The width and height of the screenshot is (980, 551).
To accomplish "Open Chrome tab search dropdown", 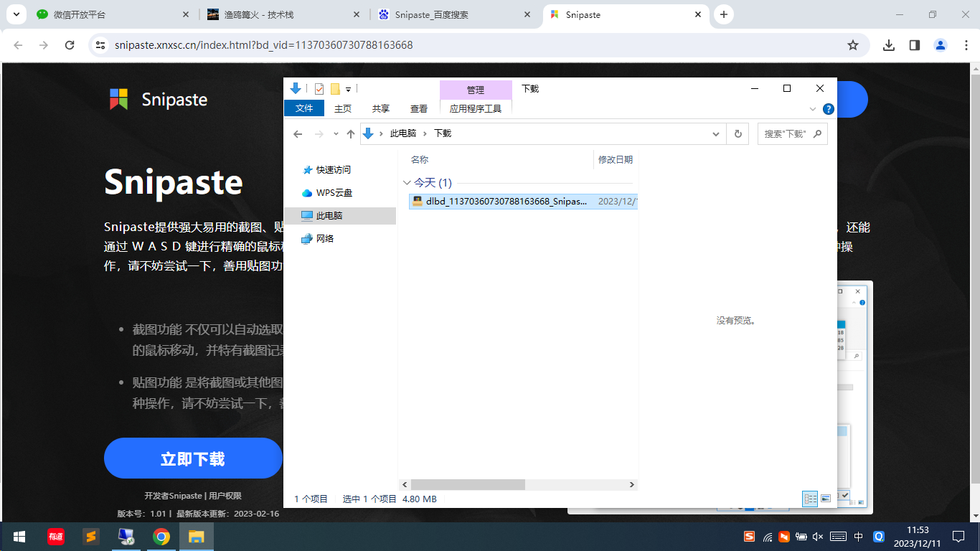I will point(16,14).
